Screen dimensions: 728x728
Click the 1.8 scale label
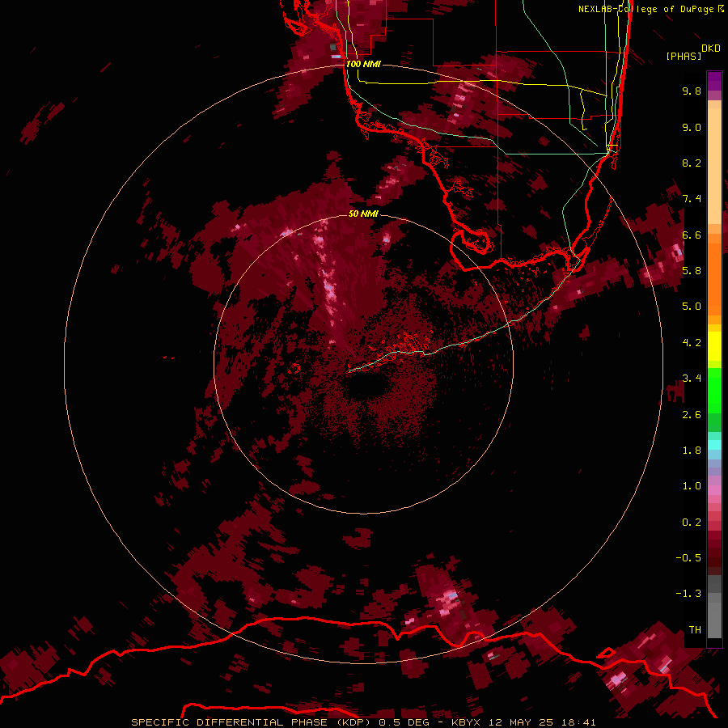(692, 451)
